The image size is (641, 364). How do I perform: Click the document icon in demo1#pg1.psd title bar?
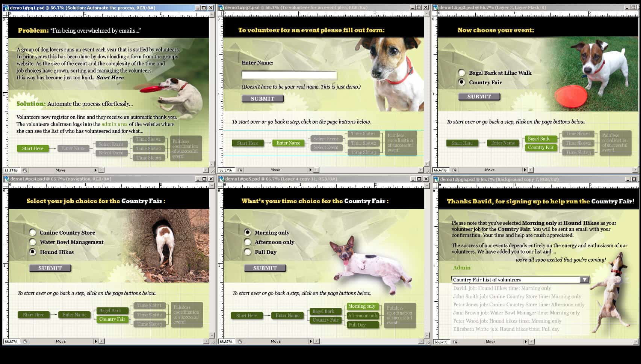tap(6, 8)
